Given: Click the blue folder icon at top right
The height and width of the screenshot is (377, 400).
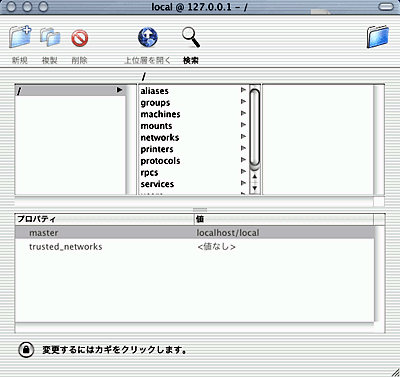Looking at the screenshot, I should [378, 37].
